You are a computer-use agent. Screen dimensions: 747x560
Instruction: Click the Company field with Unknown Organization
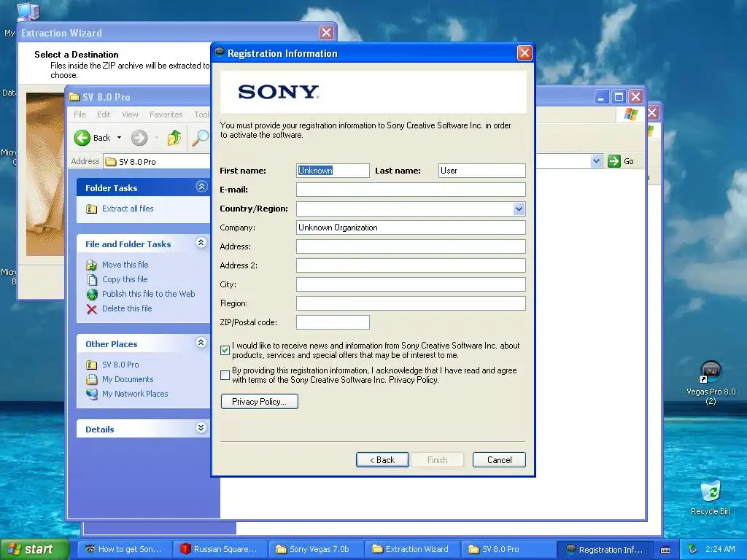[x=411, y=227]
